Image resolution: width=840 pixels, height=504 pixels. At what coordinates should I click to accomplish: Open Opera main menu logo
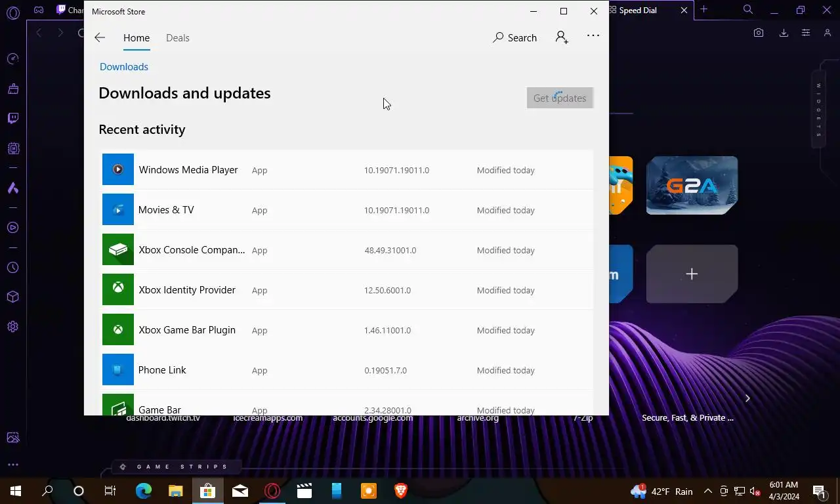click(12, 12)
